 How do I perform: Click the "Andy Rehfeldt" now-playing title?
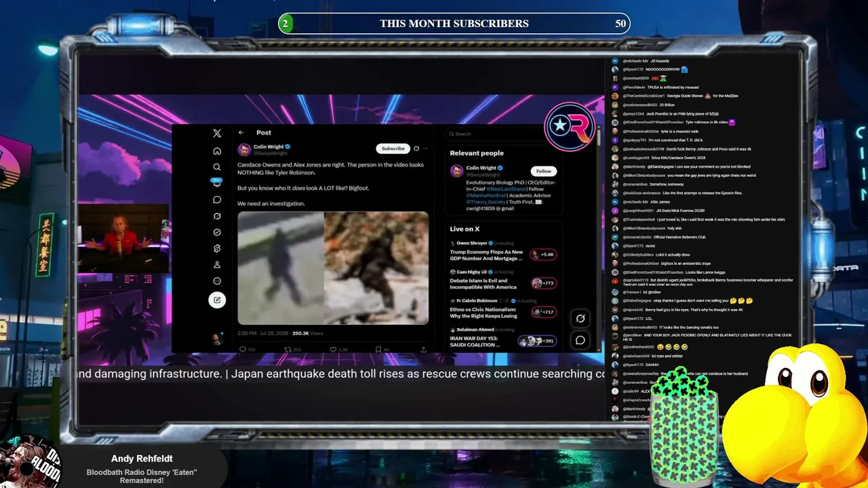[x=142, y=459]
